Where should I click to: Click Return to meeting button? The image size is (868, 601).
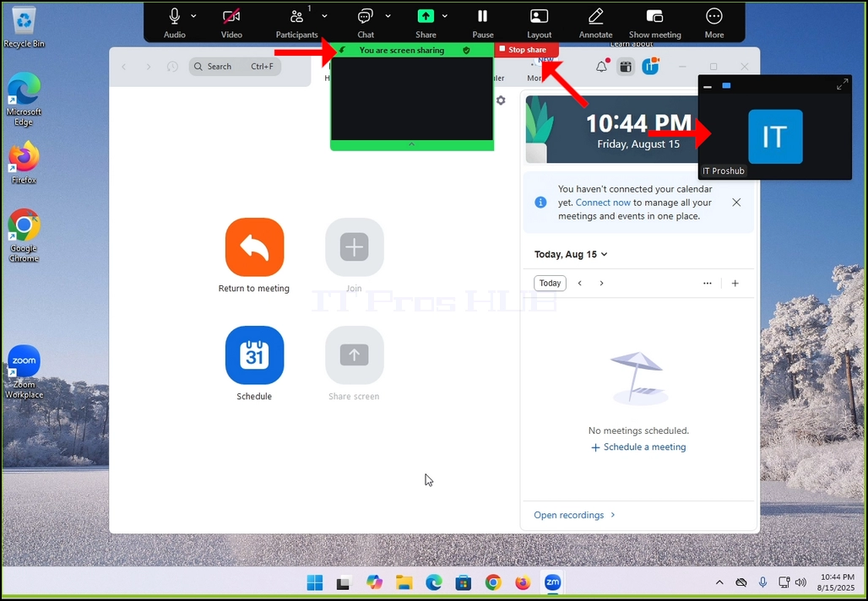[254, 246]
